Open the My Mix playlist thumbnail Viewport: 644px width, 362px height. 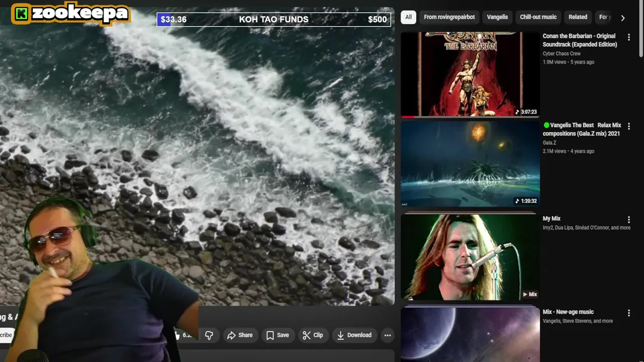click(x=470, y=257)
